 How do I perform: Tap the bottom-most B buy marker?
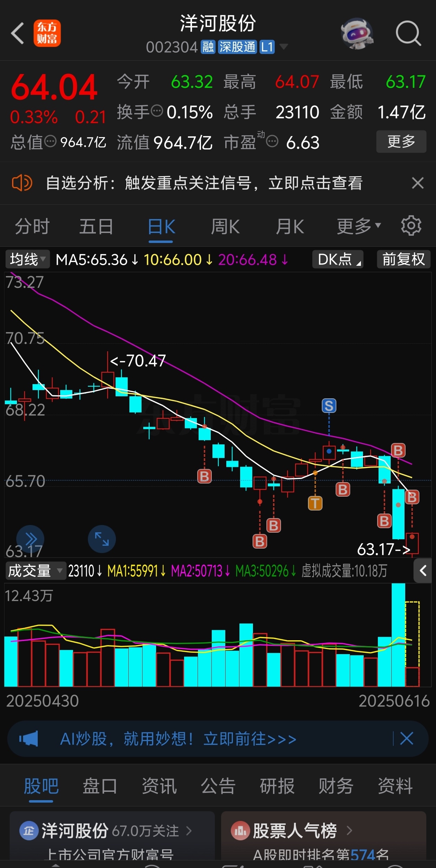click(260, 541)
